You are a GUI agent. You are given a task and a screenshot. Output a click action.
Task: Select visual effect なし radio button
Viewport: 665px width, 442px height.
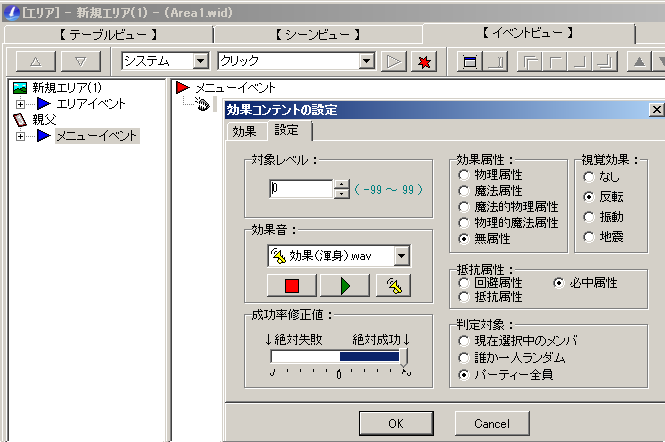click(x=589, y=177)
